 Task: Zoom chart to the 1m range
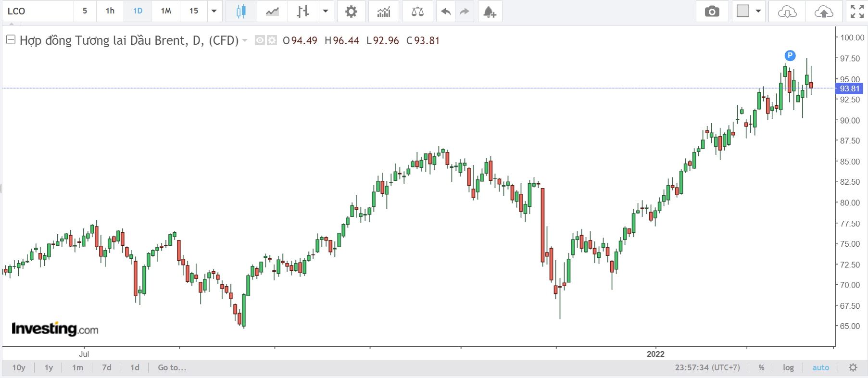[77, 367]
